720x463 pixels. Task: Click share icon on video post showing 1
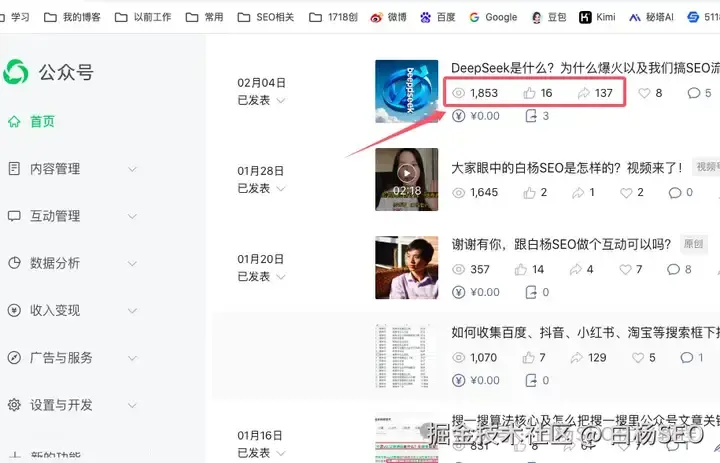(x=578, y=192)
